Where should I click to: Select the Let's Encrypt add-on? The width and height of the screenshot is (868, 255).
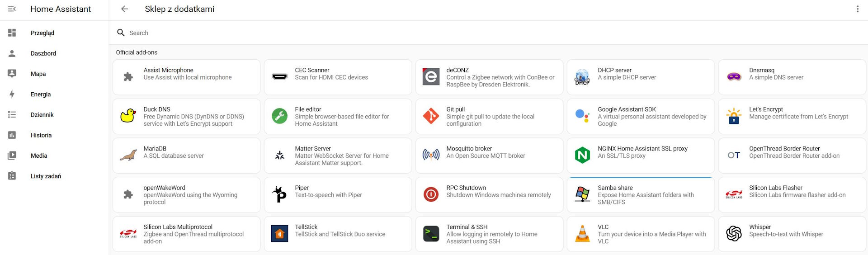792,116
